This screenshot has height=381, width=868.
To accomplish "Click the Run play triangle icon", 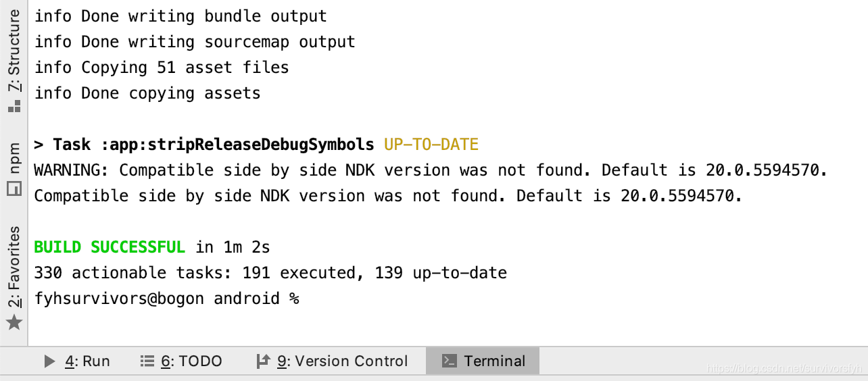I will (49, 361).
